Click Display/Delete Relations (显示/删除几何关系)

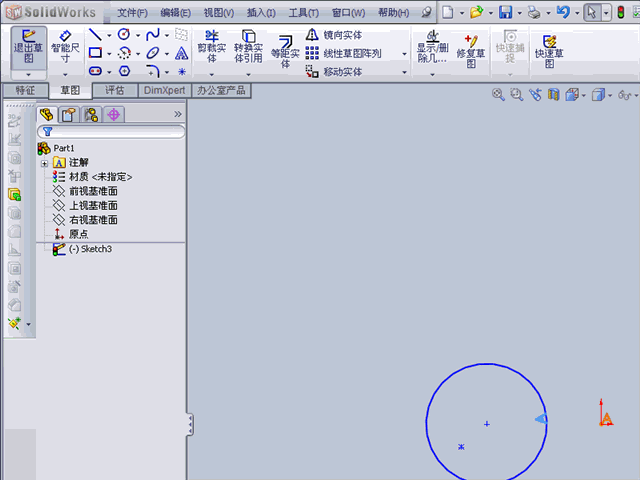(x=432, y=47)
